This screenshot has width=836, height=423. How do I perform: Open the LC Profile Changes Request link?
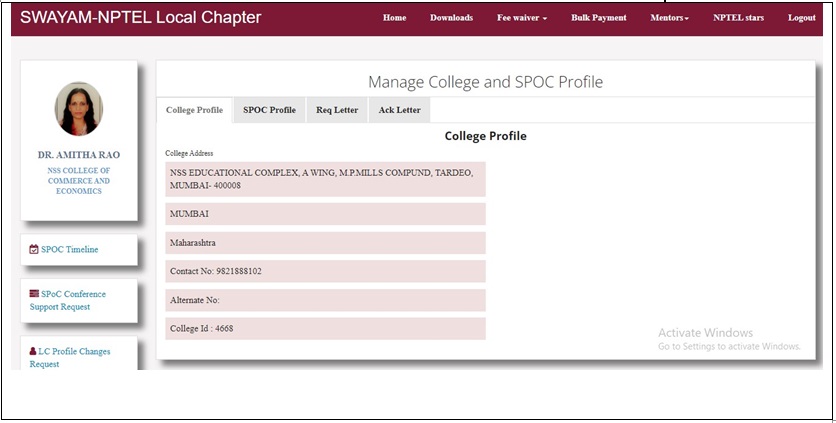point(70,357)
